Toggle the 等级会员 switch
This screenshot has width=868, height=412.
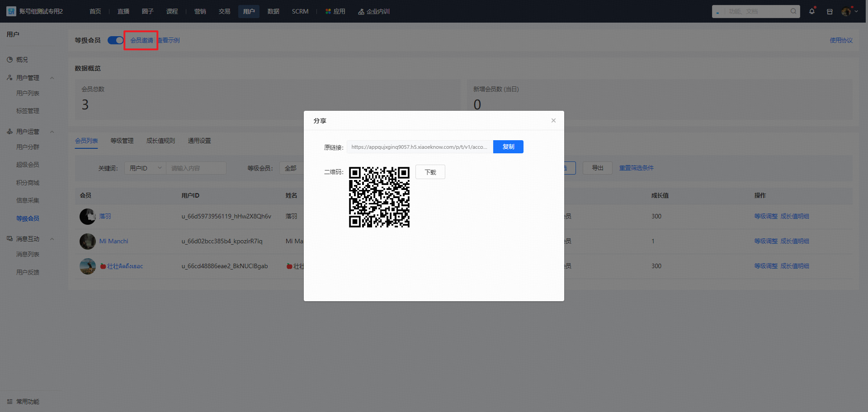(x=116, y=40)
